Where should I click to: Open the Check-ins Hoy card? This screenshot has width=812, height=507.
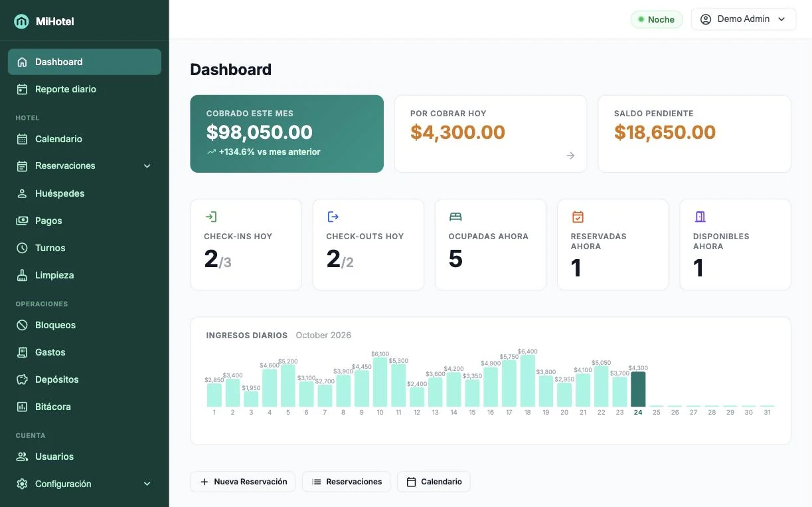tap(246, 245)
